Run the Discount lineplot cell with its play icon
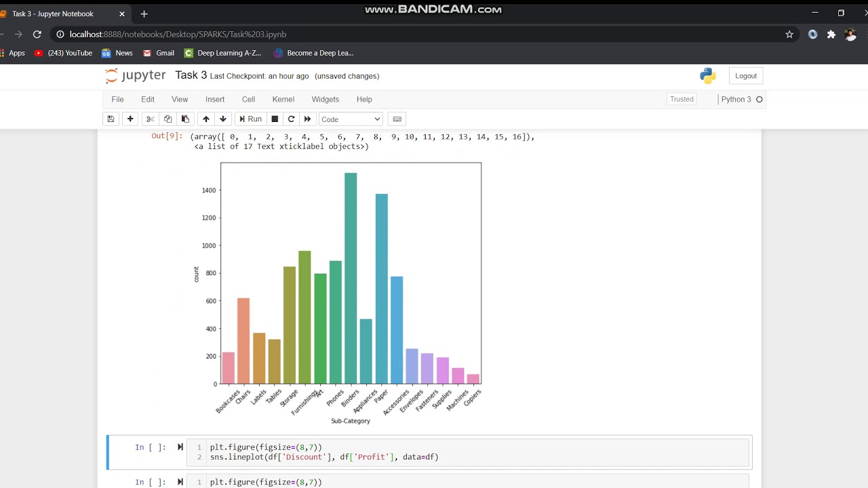868x488 pixels. (180, 447)
